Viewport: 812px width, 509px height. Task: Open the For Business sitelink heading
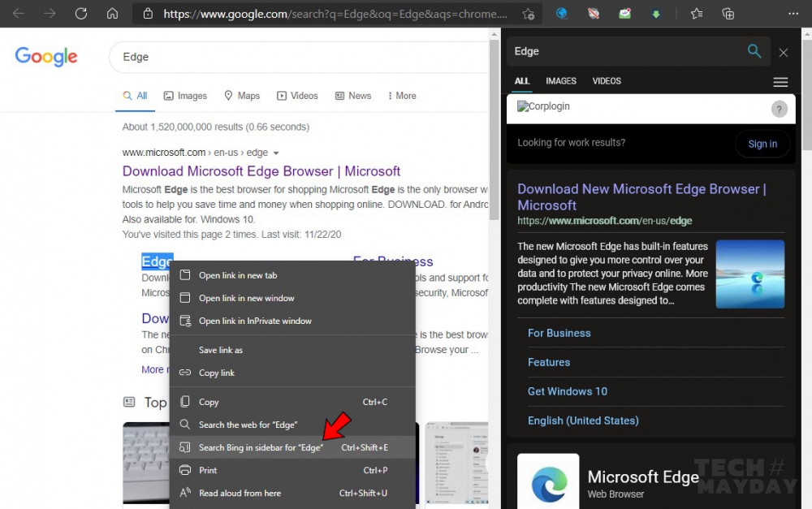point(393,261)
